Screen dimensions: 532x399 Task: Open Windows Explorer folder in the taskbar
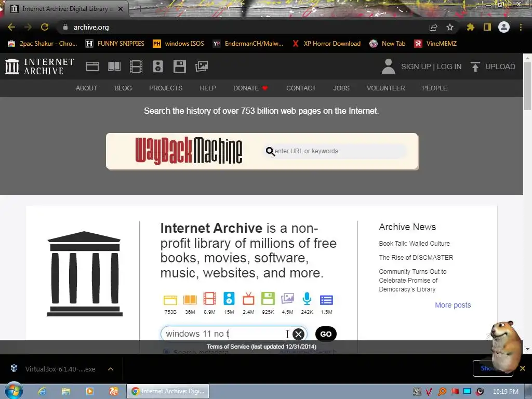tap(66, 391)
